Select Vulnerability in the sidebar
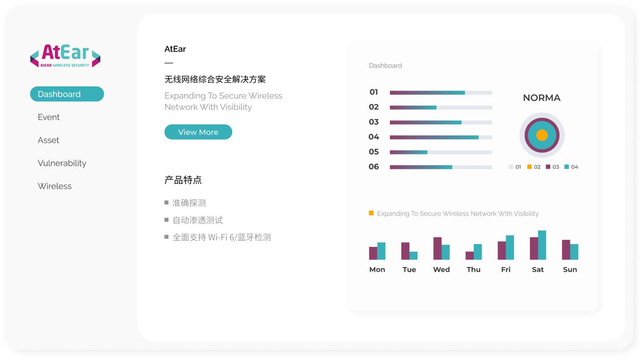The height and width of the screenshot is (360, 644). point(62,163)
